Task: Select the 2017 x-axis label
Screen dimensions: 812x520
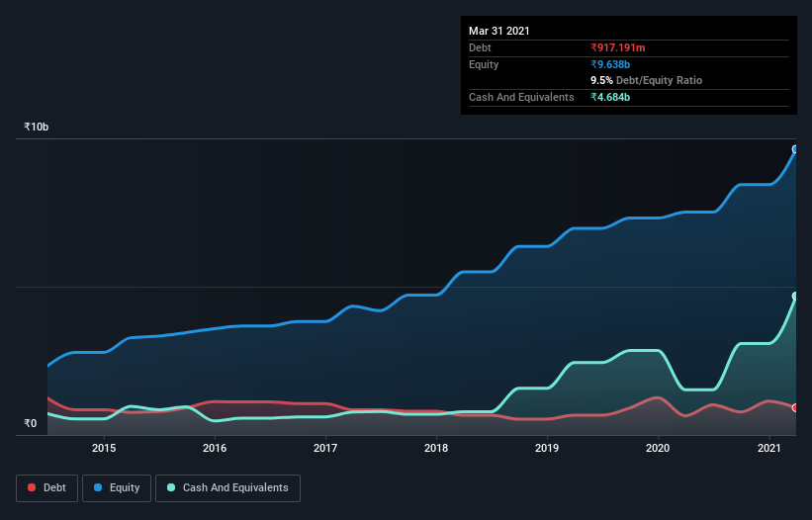Action: click(325, 448)
